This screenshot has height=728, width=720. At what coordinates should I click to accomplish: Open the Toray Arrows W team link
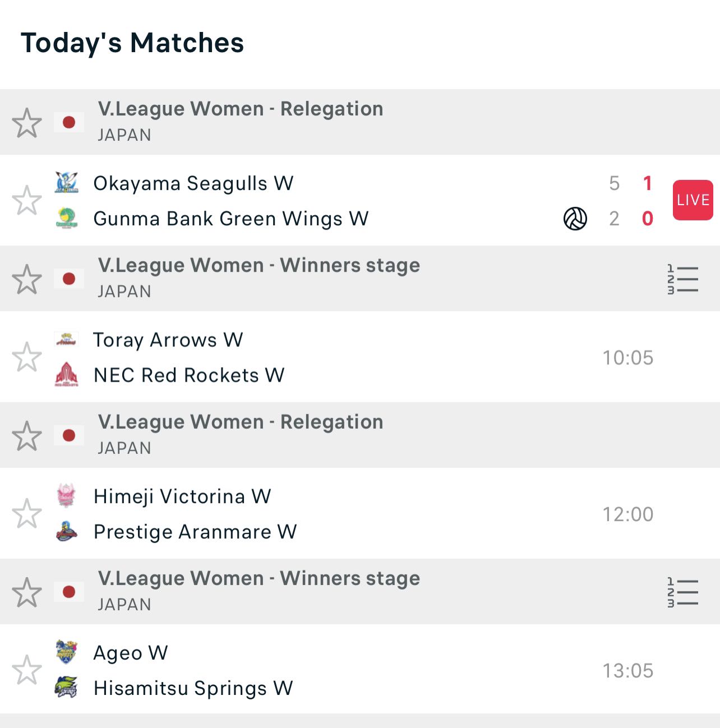168,340
